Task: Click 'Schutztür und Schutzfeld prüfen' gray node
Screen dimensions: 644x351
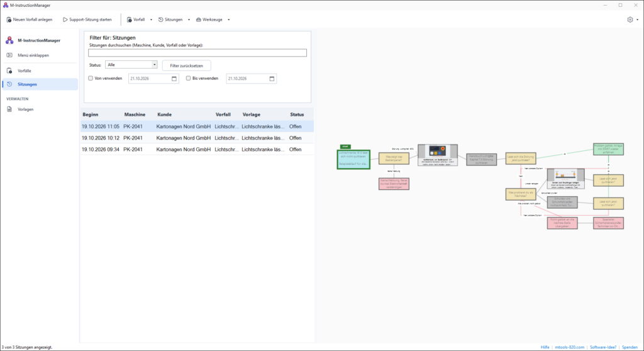Action: click(562, 202)
